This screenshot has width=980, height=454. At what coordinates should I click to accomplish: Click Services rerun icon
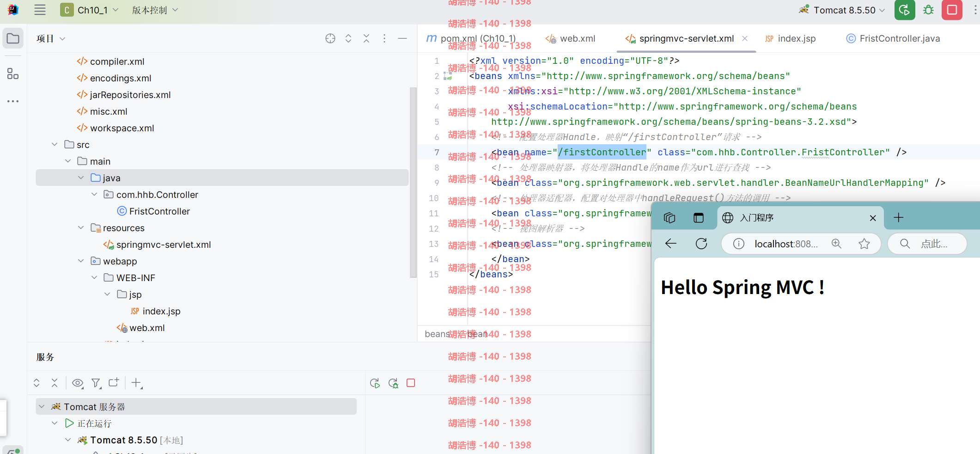click(375, 383)
